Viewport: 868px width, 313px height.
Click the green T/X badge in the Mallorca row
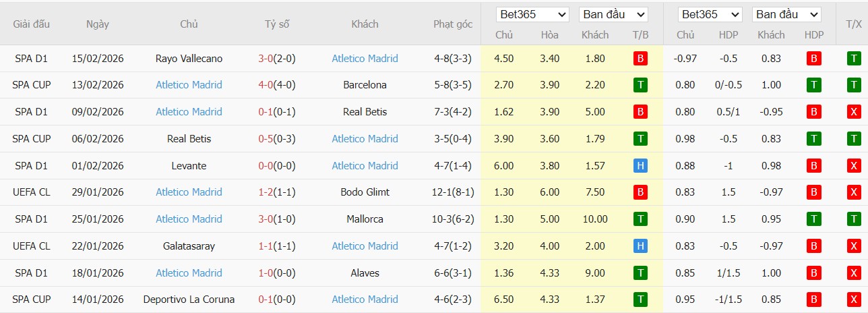(854, 219)
